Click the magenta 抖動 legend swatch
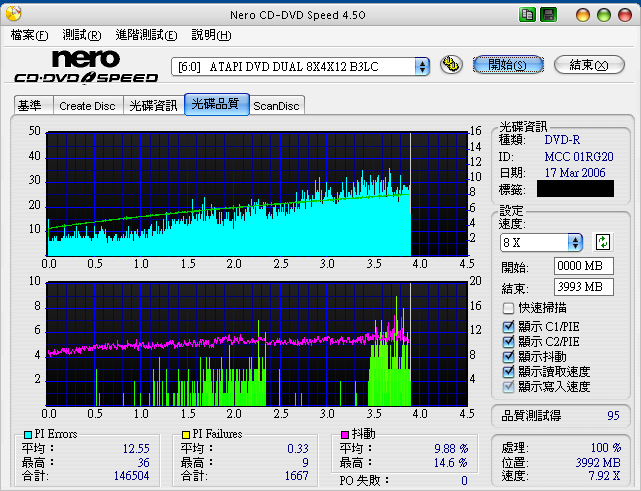This screenshot has width=641, height=491. (345, 434)
